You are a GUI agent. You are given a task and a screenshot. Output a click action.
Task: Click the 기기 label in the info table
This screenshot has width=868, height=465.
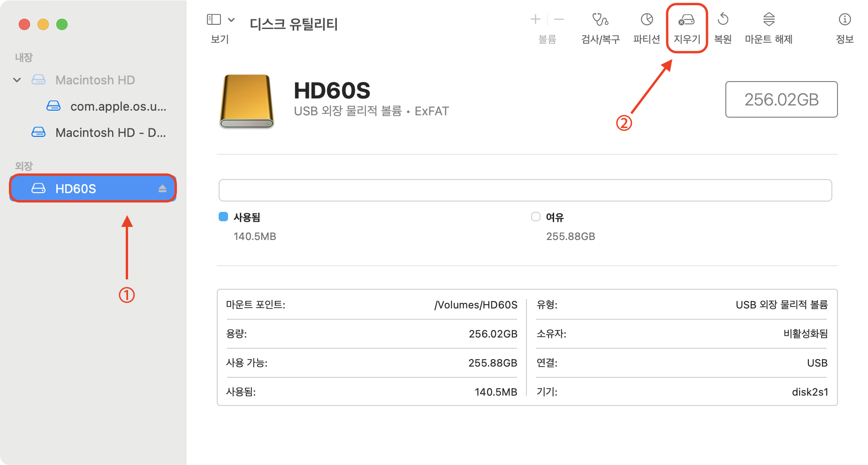547,392
